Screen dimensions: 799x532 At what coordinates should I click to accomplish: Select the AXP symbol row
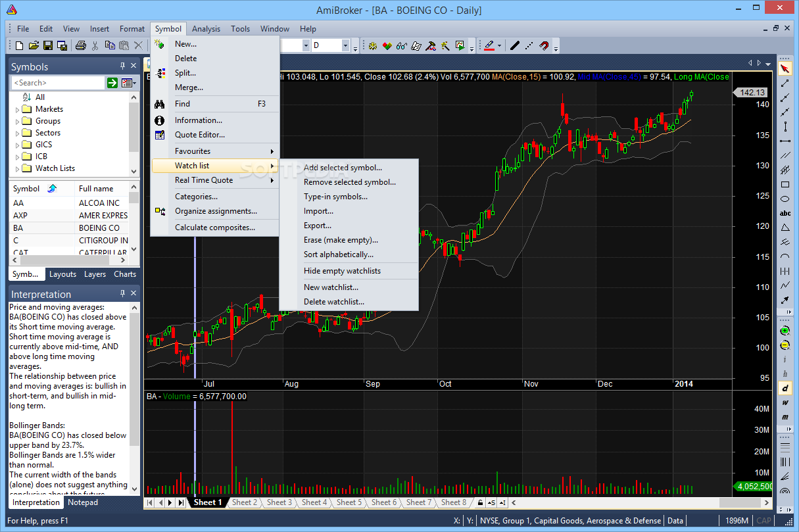click(x=70, y=215)
